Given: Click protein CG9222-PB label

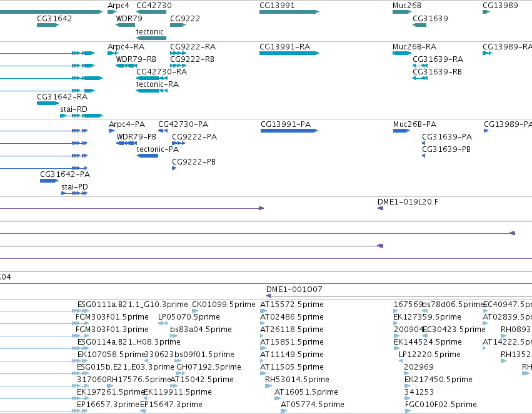Looking at the screenshot, I should [x=194, y=162].
